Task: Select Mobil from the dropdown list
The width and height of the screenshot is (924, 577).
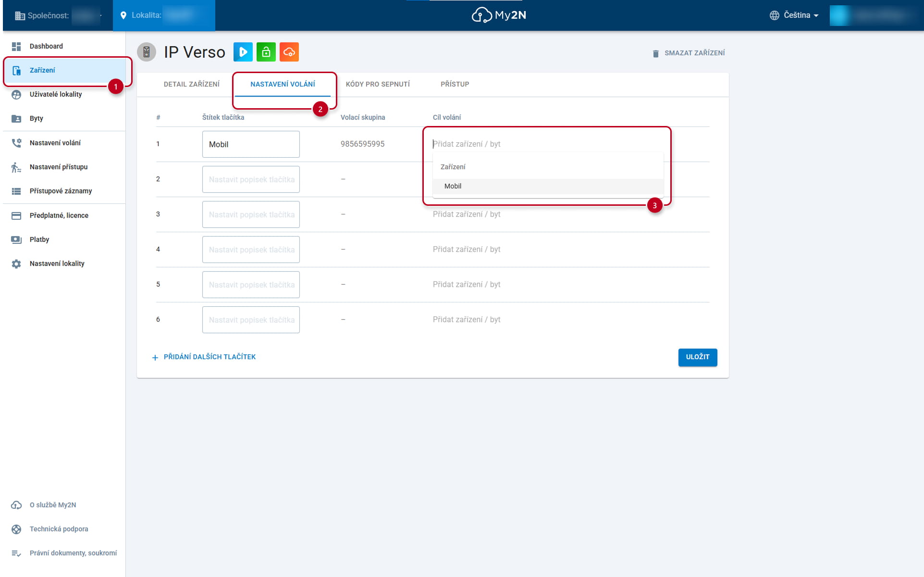Action: (x=548, y=187)
